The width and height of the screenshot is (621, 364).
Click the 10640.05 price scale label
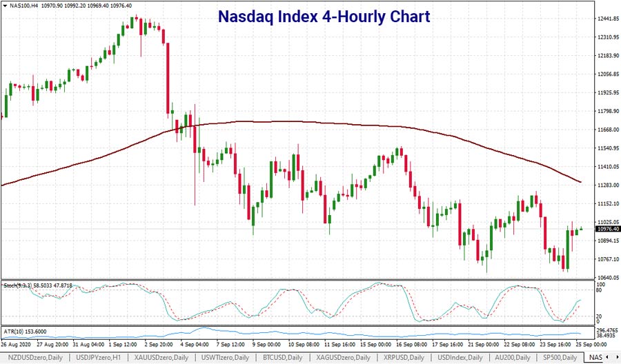pos(609,278)
